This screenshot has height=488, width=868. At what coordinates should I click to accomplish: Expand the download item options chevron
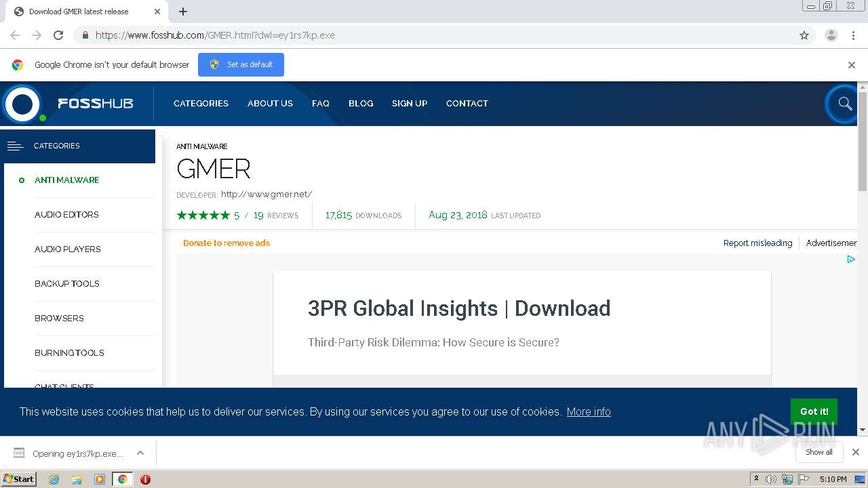(x=140, y=453)
